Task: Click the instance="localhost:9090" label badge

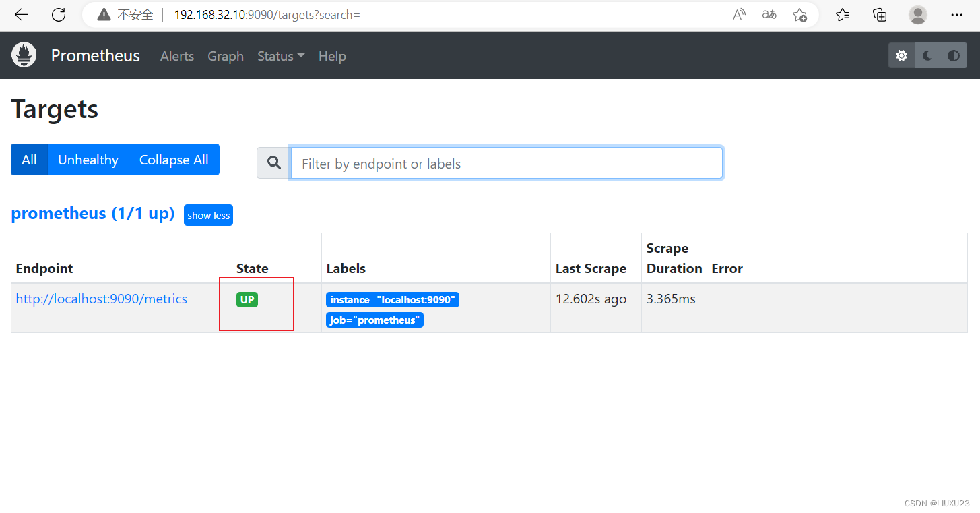Action: click(x=393, y=300)
